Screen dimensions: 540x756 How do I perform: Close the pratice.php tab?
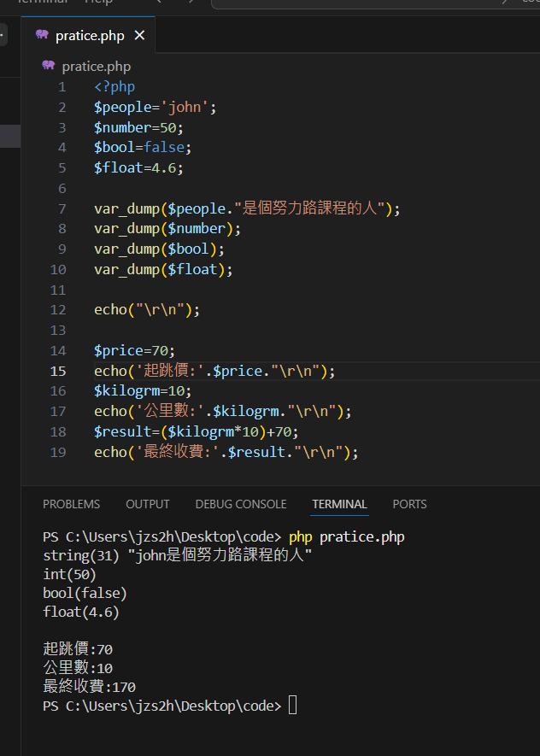pos(139,35)
